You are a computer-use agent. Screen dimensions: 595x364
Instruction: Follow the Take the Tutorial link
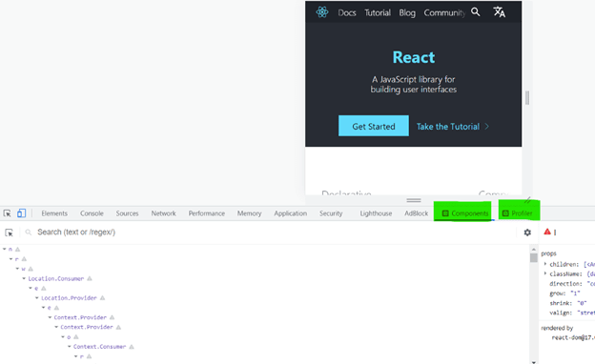[448, 127]
